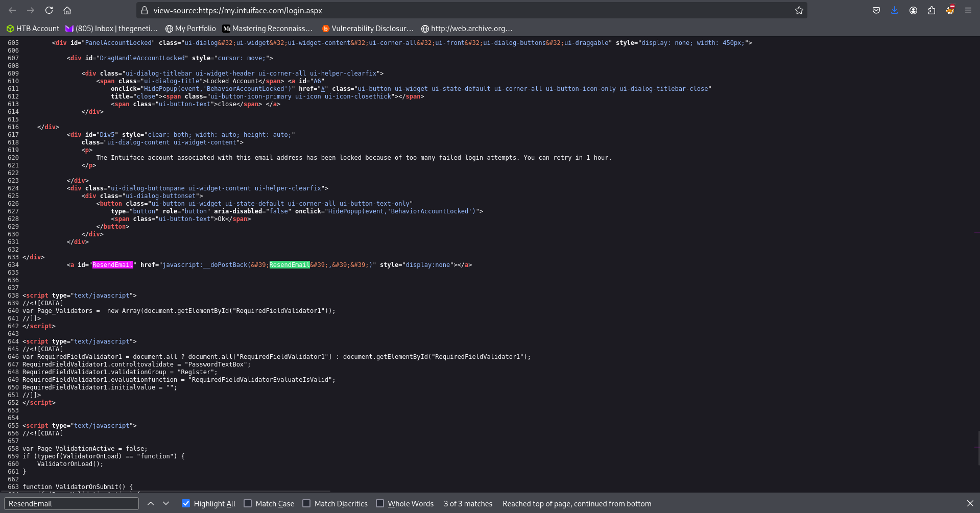
Task: Click the browser back arrow
Action: (12, 10)
